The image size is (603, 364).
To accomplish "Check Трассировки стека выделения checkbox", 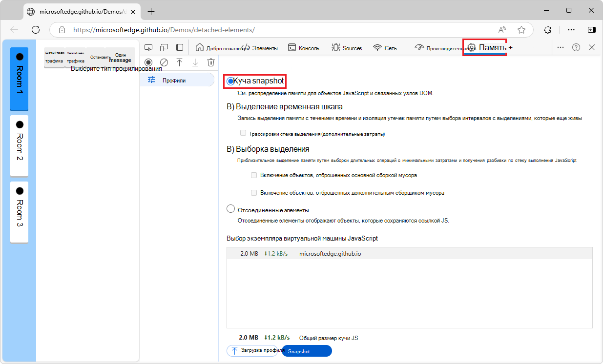I will click(x=243, y=133).
